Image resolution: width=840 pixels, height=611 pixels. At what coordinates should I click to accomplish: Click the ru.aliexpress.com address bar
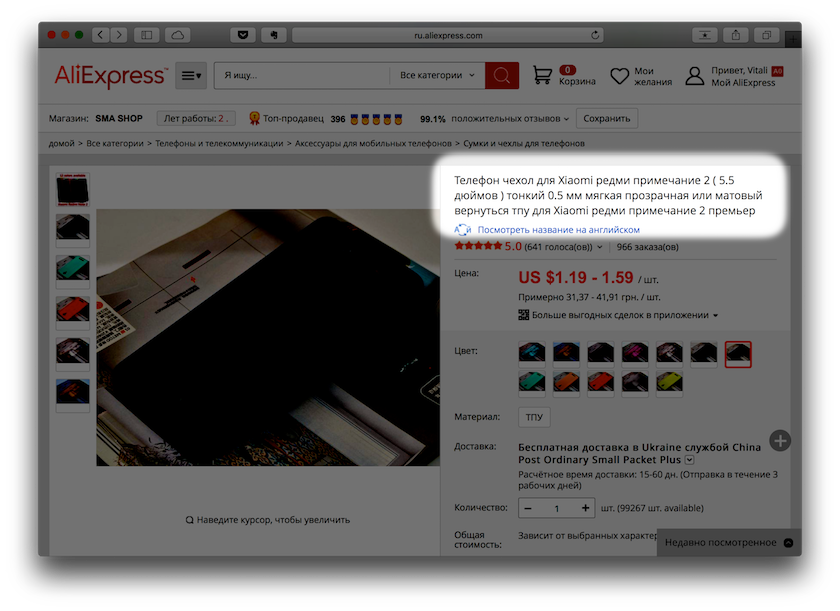[448, 35]
